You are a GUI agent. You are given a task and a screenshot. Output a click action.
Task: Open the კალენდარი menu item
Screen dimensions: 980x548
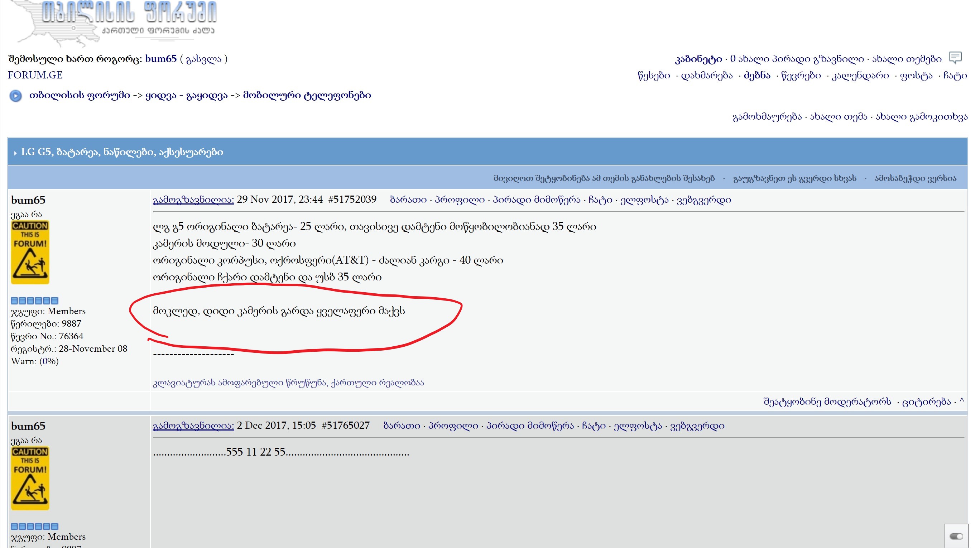click(x=860, y=76)
